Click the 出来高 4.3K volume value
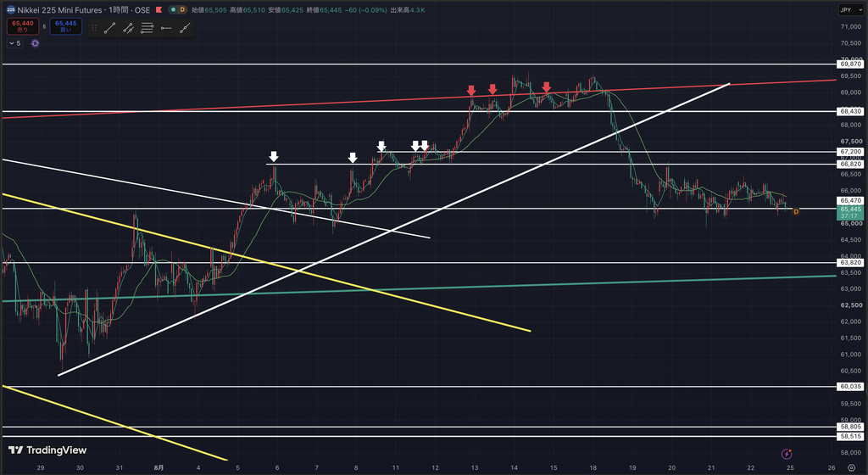The image size is (868, 475). pyautogui.click(x=408, y=10)
